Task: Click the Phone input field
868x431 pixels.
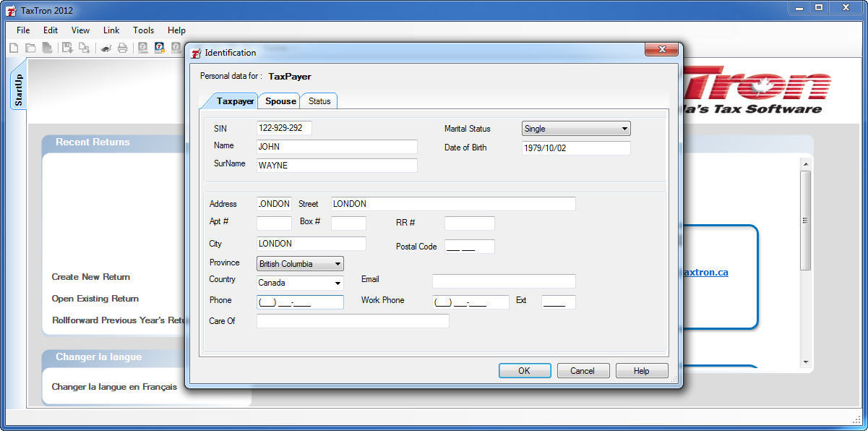Action: coord(300,302)
